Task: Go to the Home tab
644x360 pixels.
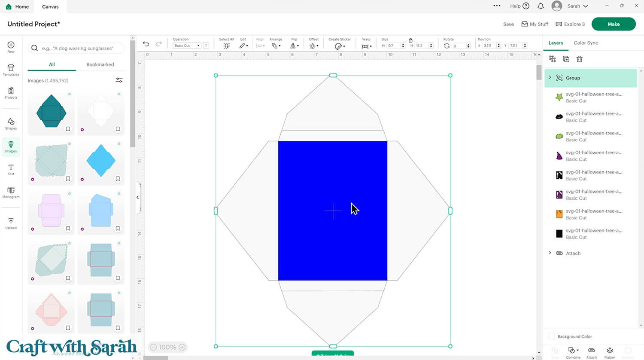Action: (x=18, y=6)
